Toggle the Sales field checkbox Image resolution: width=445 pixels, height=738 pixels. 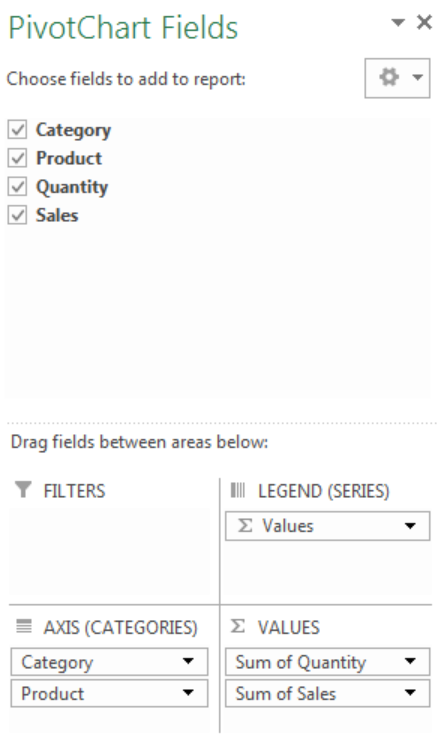click(17, 216)
